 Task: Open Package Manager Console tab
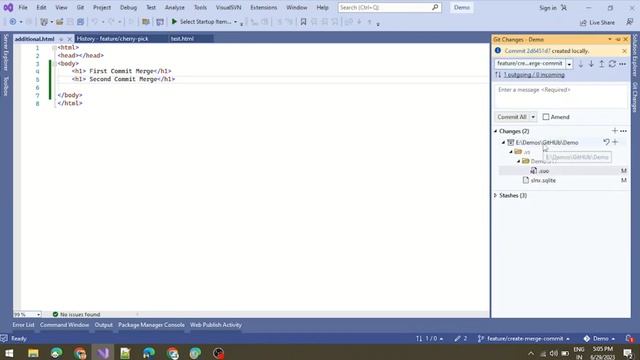click(x=151, y=325)
